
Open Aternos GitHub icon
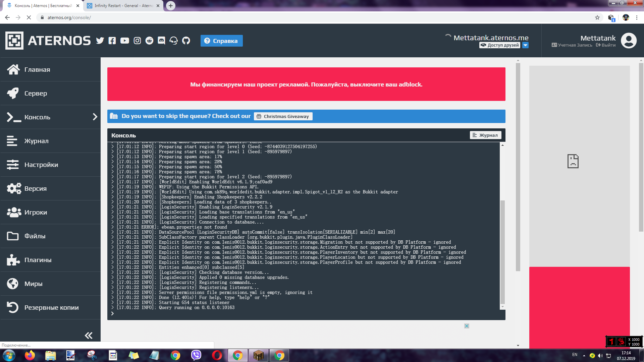[186, 41]
